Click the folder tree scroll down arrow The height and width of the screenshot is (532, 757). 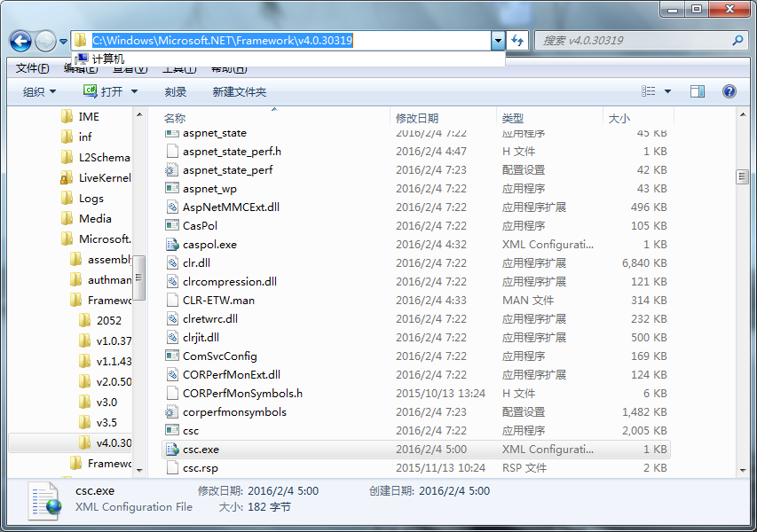pos(139,470)
